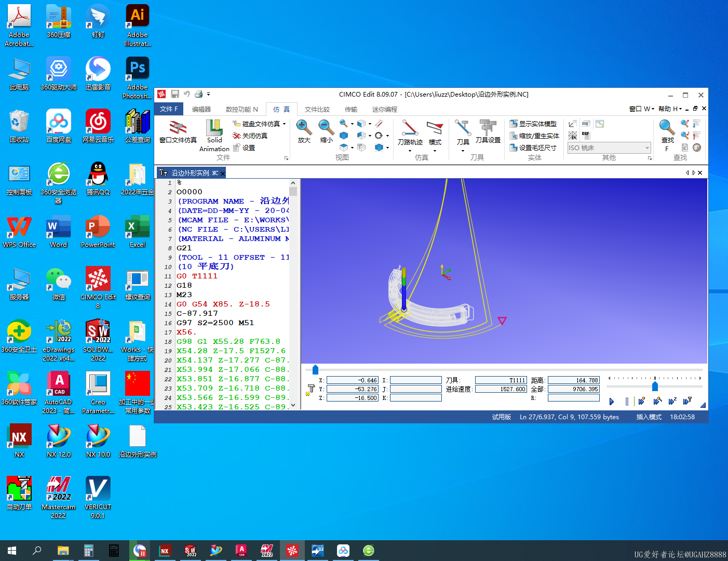Click 设置毛坯尺寸 set stock size
Image resolution: width=728 pixels, height=561 pixels.
click(x=533, y=148)
